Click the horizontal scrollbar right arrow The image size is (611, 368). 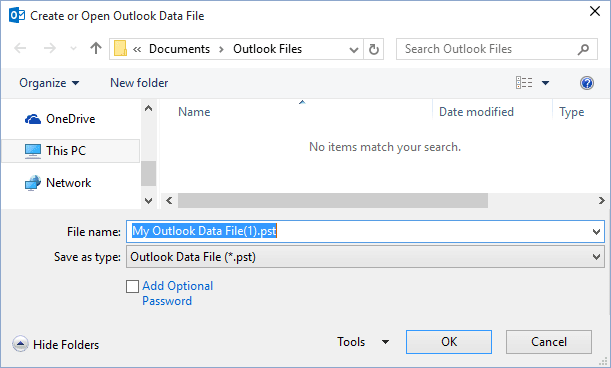(x=602, y=201)
